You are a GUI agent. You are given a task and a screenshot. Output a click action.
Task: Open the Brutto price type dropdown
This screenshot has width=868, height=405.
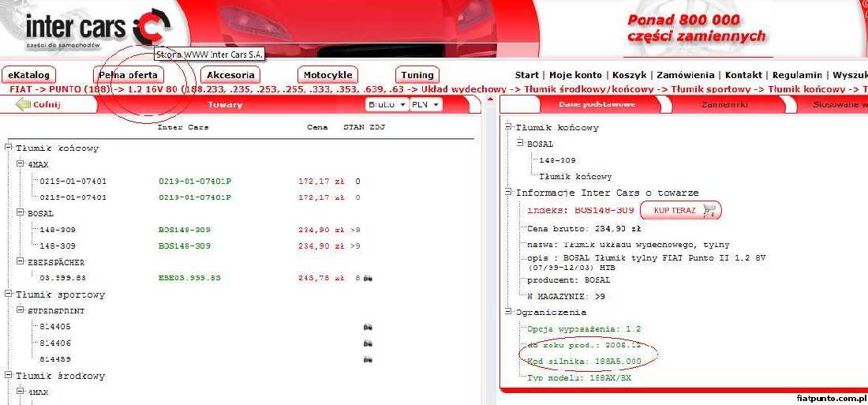point(387,104)
